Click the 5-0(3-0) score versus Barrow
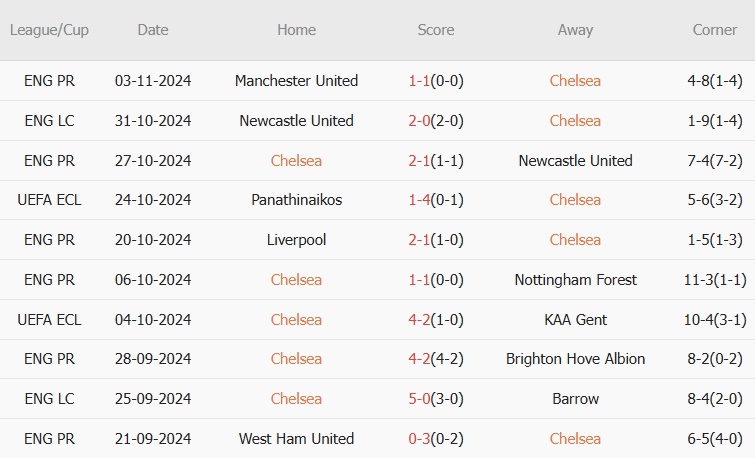The width and height of the screenshot is (755, 458). [x=436, y=399]
